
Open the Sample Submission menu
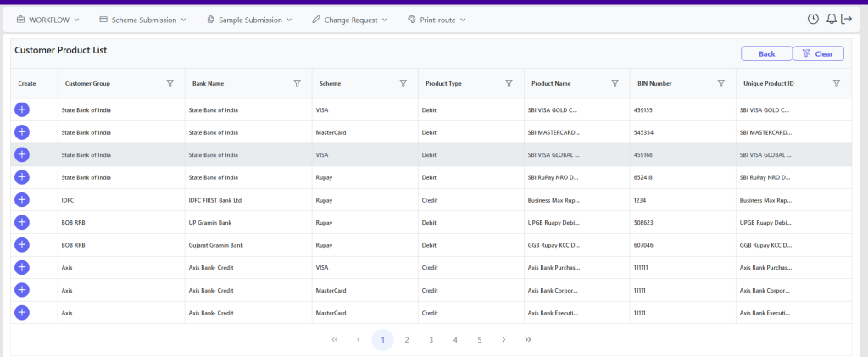[249, 19]
